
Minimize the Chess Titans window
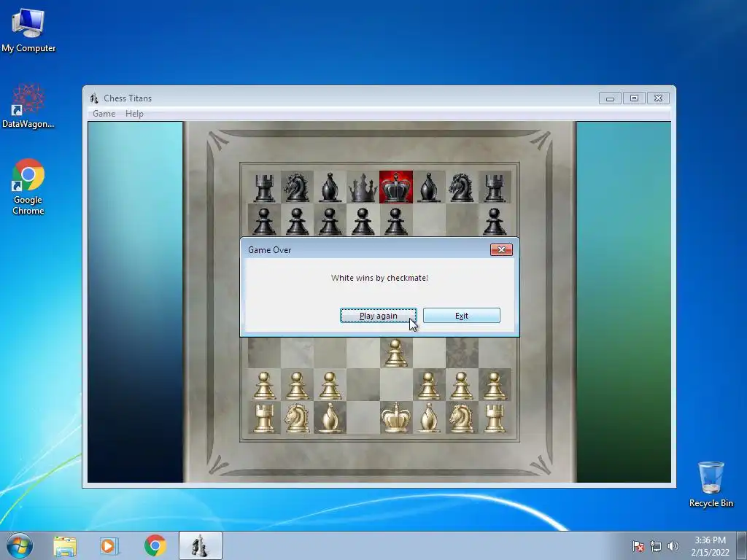coord(611,98)
